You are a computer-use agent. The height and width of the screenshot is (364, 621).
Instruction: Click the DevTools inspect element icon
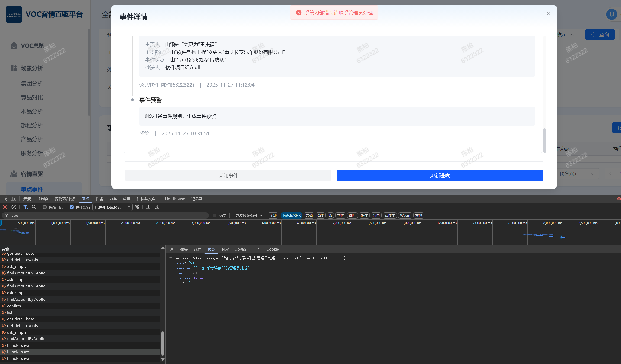coord(5,199)
